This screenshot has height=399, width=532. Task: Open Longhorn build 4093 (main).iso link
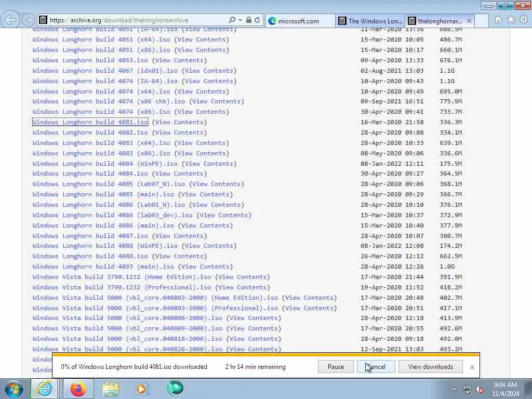pos(103,267)
